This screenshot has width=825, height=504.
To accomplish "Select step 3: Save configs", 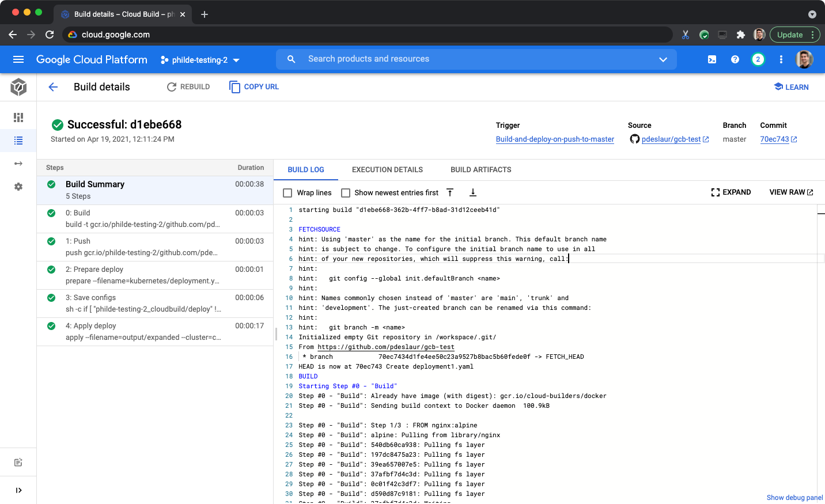I will coord(155,304).
